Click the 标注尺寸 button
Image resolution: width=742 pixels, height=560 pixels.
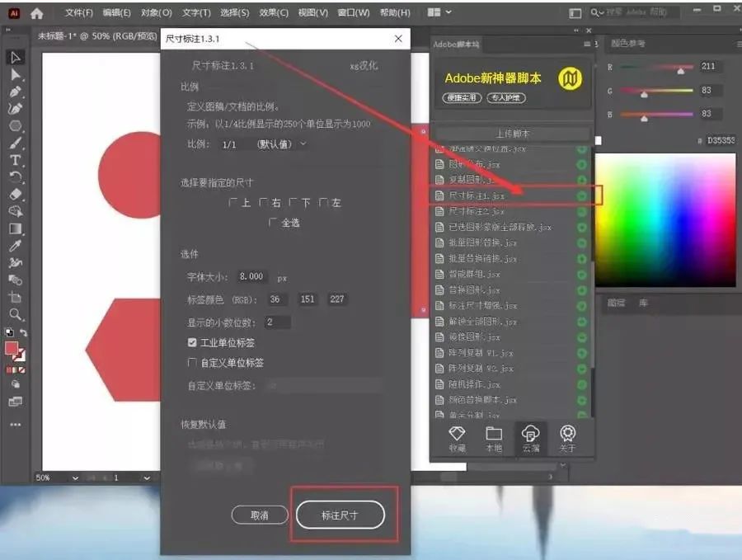[340, 515]
